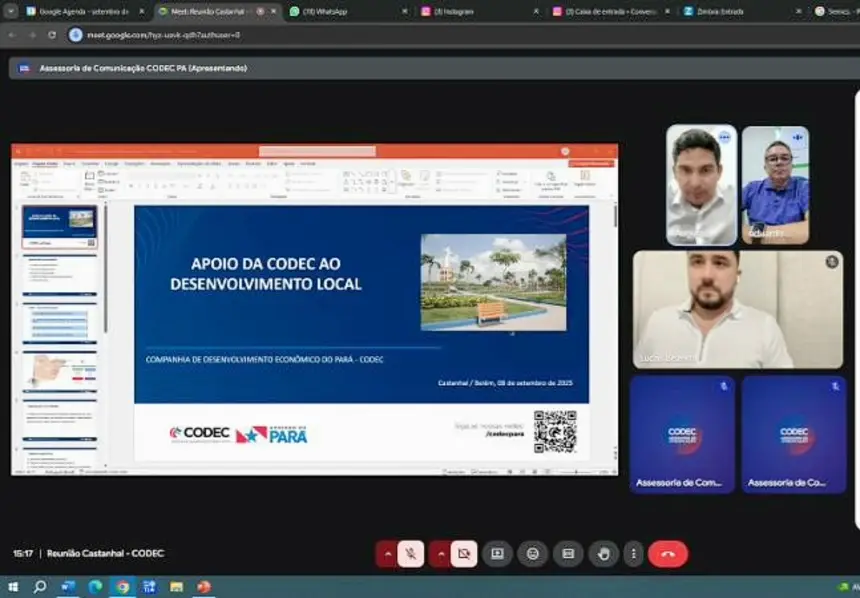860x598 pixels.
Task: Toggle closed captions in the call
Action: pos(568,554)
